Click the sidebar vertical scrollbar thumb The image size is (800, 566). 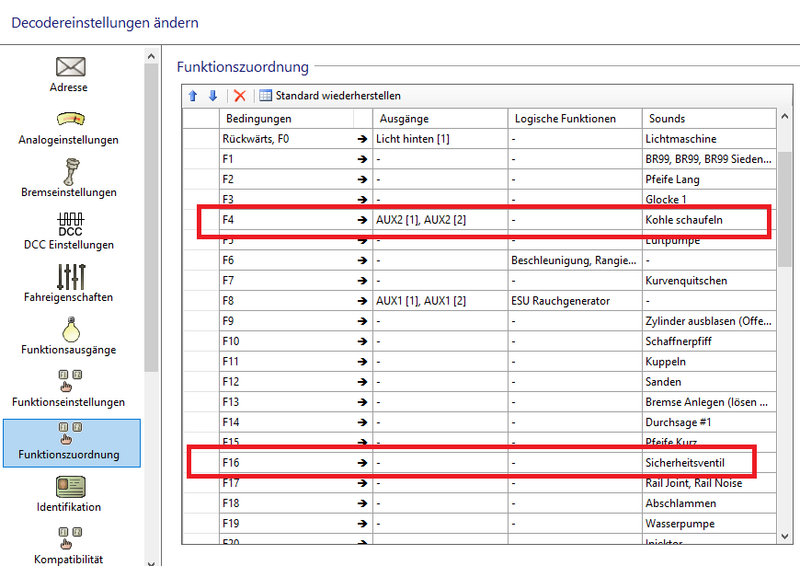151,217
